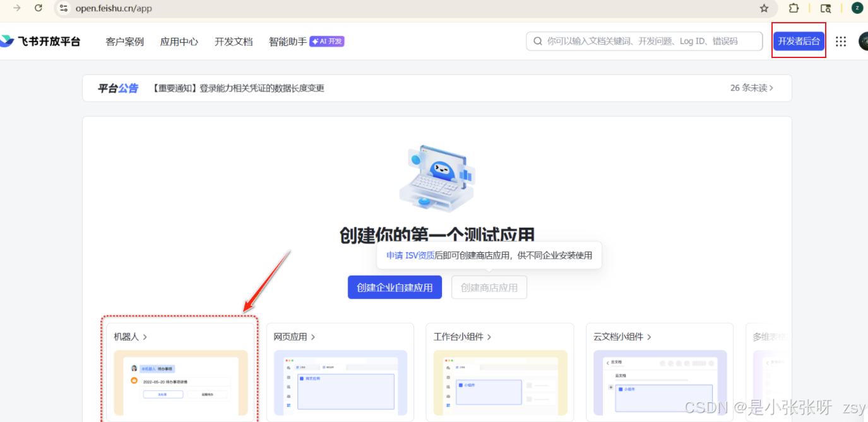The height and width of the screenshot is (422, 868).
Task: Expand the 26 条未读 announcements
Action: pos(752,88)
